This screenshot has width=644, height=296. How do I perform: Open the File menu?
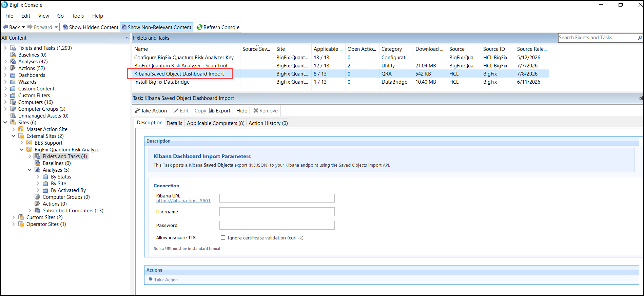pos(9,16)
